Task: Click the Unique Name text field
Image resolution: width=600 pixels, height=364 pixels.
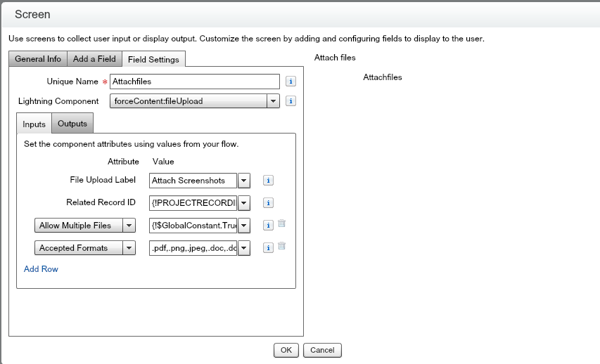Action: pos(195,82)
